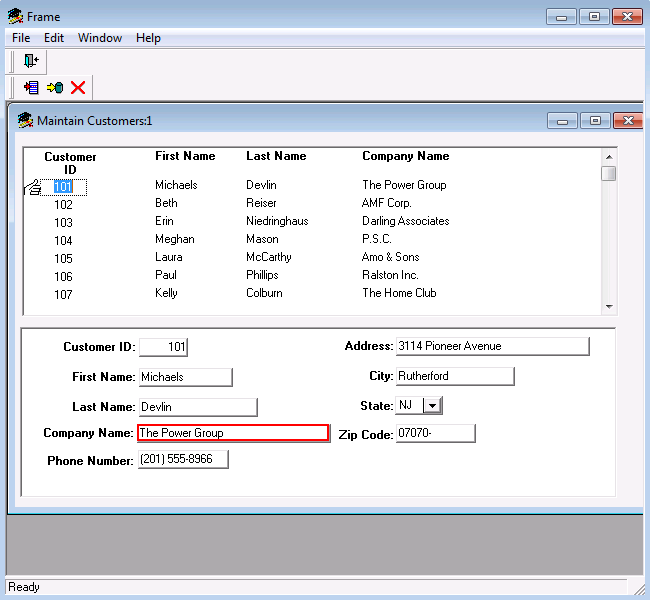Click the Insert Row toolbar icon
650x600 pixels.
(31, 88)
